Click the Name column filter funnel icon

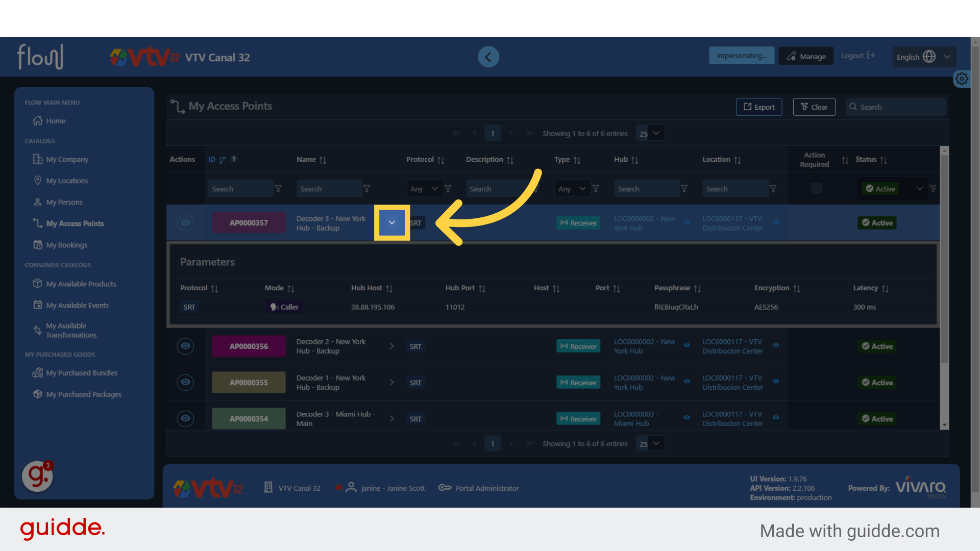tap(366, 189)
